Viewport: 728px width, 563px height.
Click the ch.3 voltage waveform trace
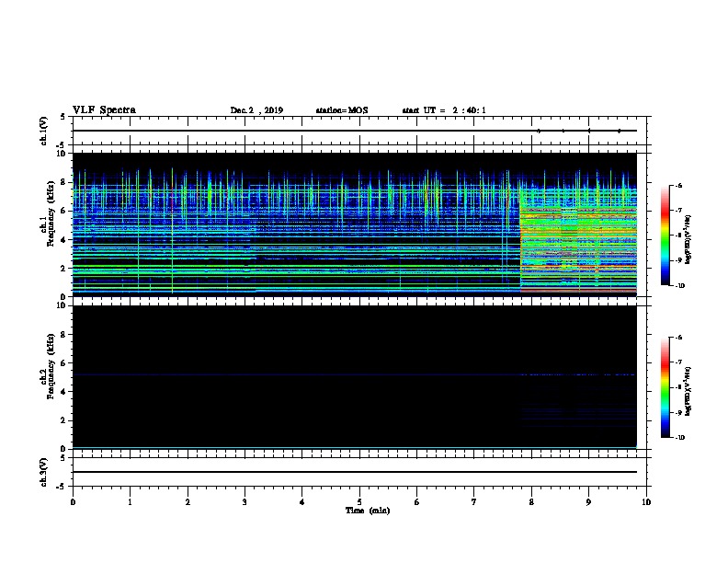tap(355, 472)
